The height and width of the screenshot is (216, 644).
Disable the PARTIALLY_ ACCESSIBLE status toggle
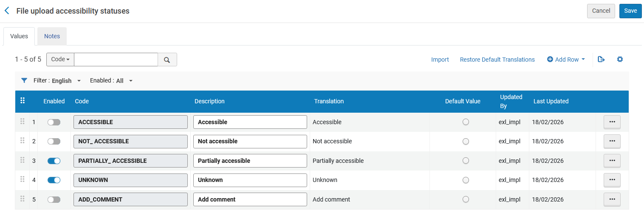(x=54, y=161)
